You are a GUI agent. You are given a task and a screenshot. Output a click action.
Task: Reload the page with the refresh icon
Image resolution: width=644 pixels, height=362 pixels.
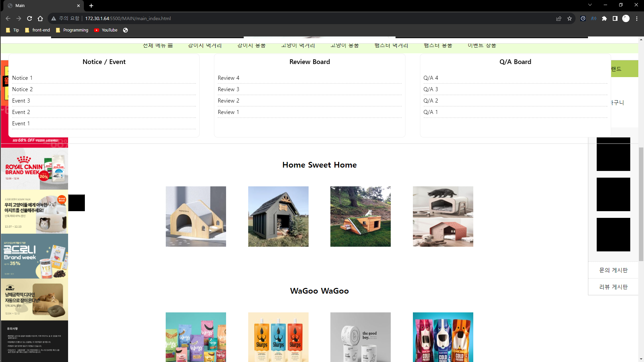(x=30, y=18)
